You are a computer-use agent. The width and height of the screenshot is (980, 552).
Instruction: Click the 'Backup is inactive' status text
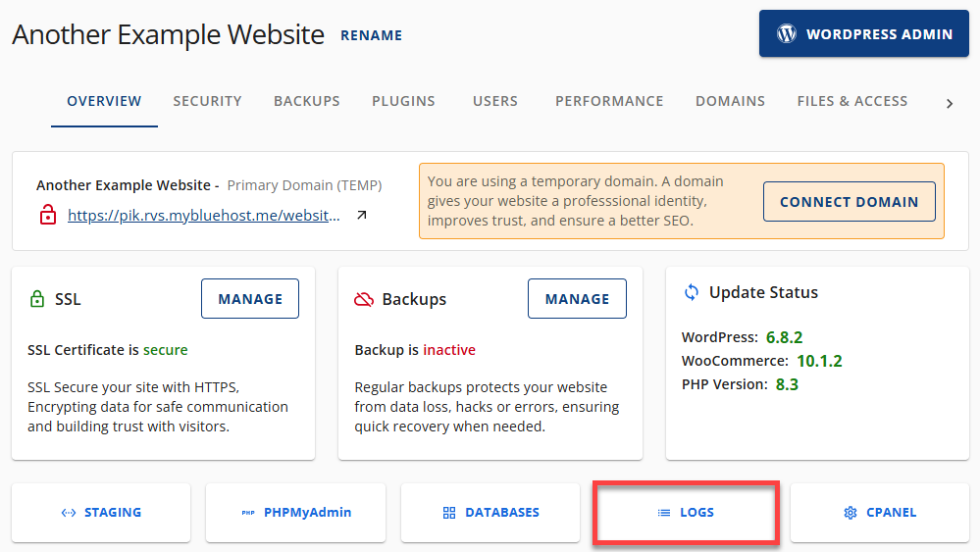415,350
